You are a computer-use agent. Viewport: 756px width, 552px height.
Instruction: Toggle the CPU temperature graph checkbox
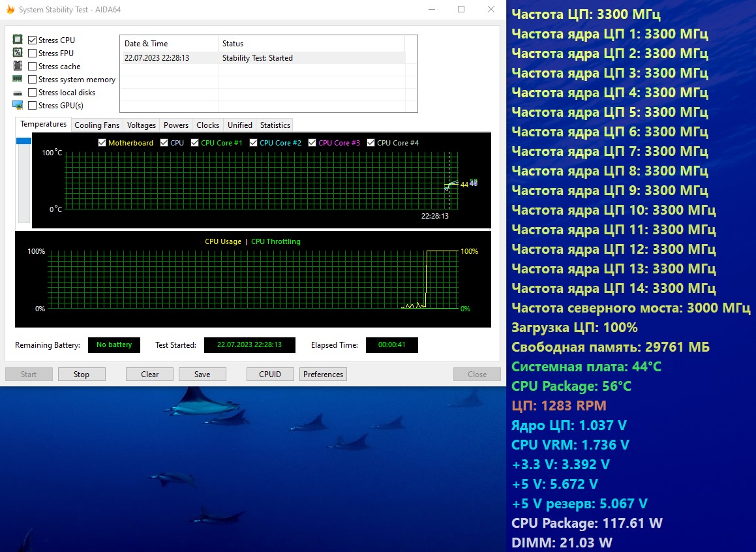pos(164,143)
